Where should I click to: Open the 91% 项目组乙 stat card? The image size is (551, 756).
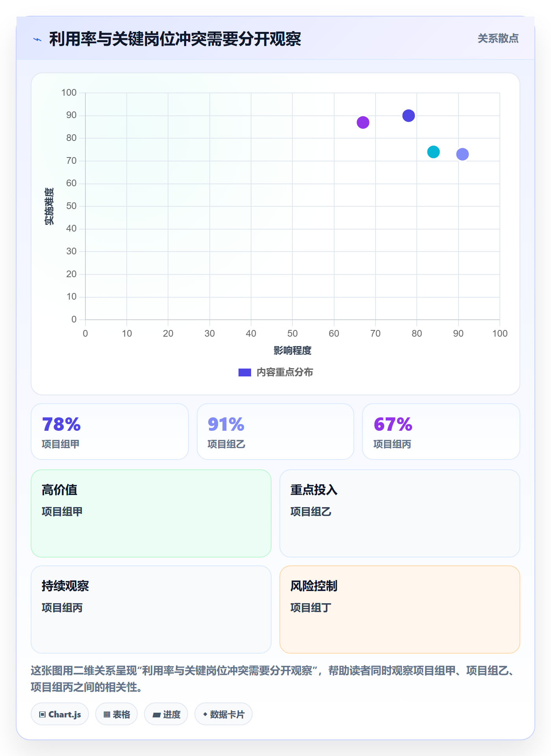[x=275, y=432]
